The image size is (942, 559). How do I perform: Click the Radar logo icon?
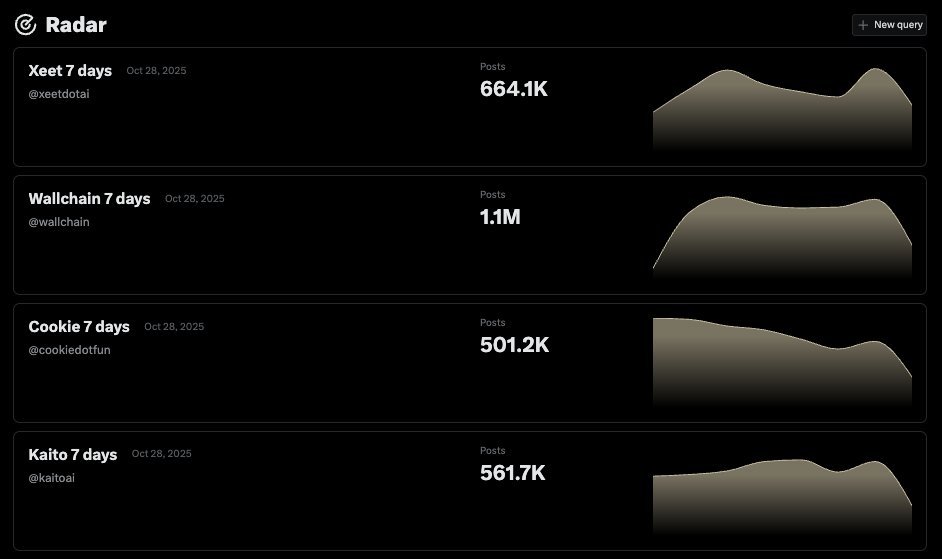click(25, 25)
